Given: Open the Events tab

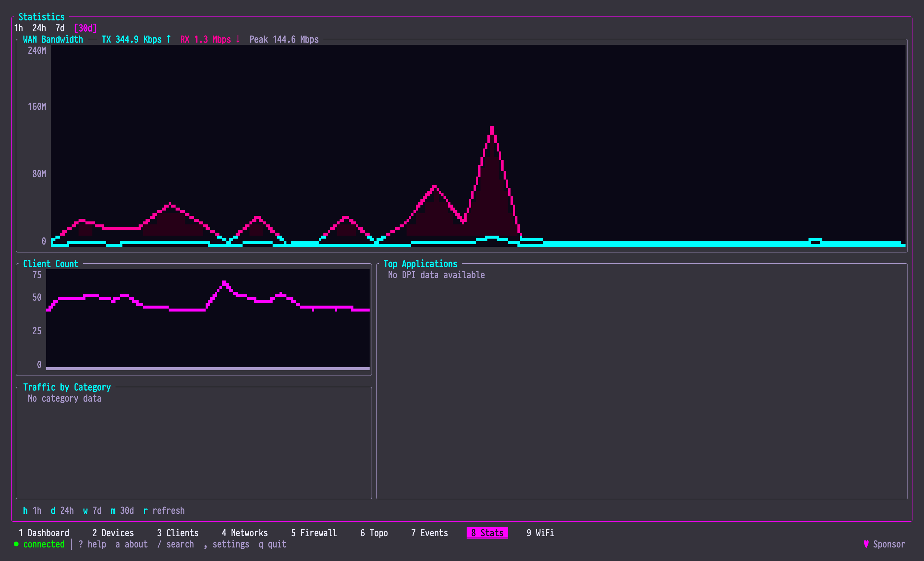Looking at the screenshot, I should coord(430,533).
